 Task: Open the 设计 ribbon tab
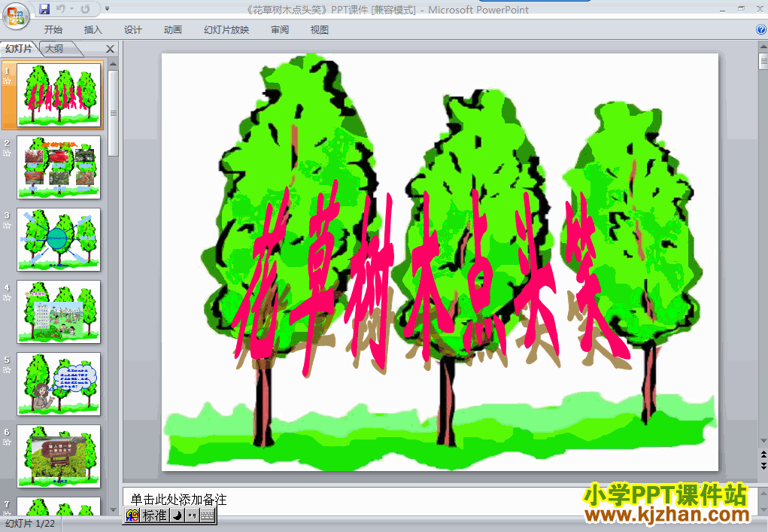point(132,30)
